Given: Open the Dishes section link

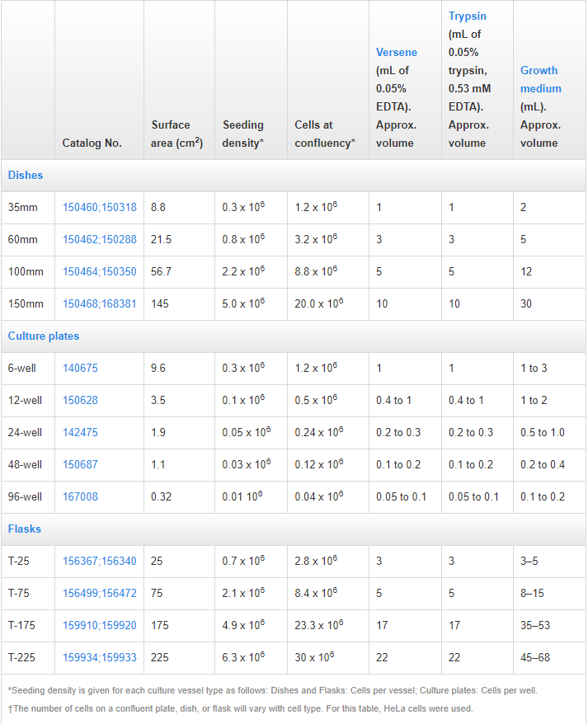Looking at the screenshot, I should tap(26, 175).
